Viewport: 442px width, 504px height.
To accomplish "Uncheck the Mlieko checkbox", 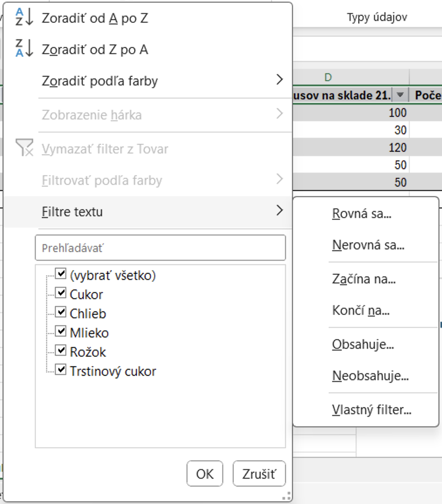I will [x=61, y=331].
